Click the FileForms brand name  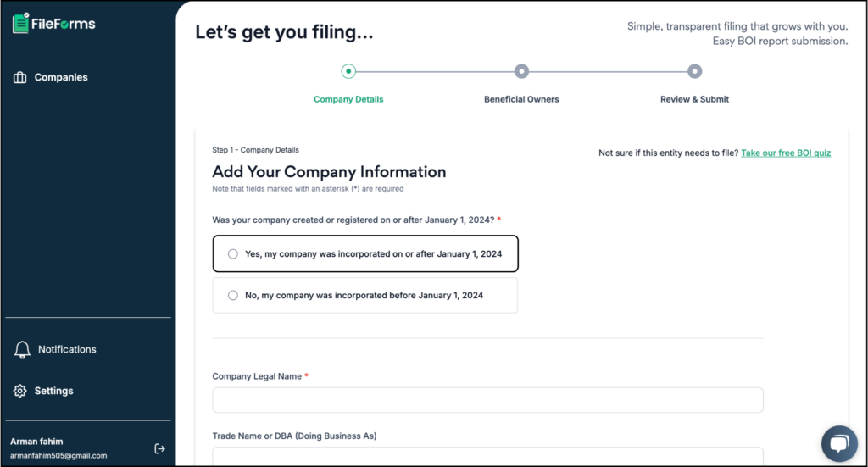(x=63, y=24)
